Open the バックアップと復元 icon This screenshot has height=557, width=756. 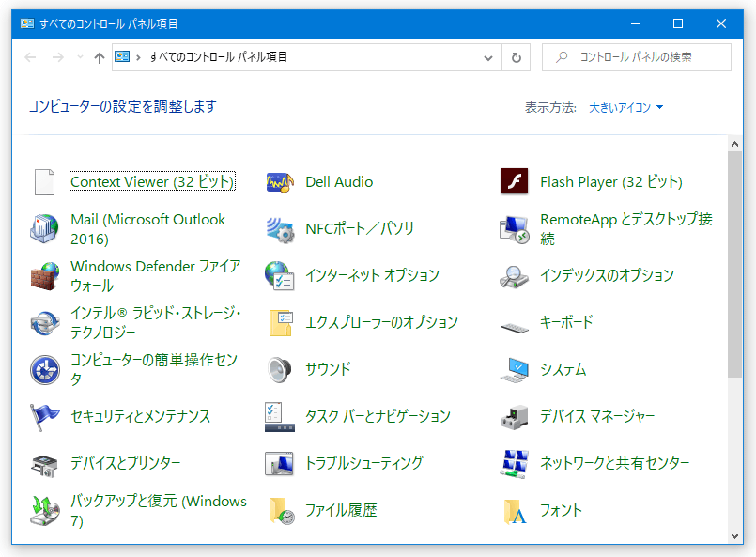(45, 511)
